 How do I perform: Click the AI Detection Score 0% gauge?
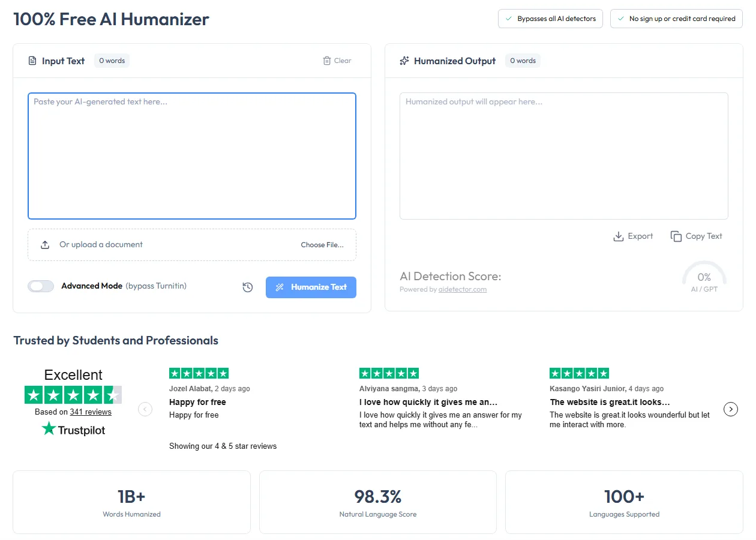point(704,277)
